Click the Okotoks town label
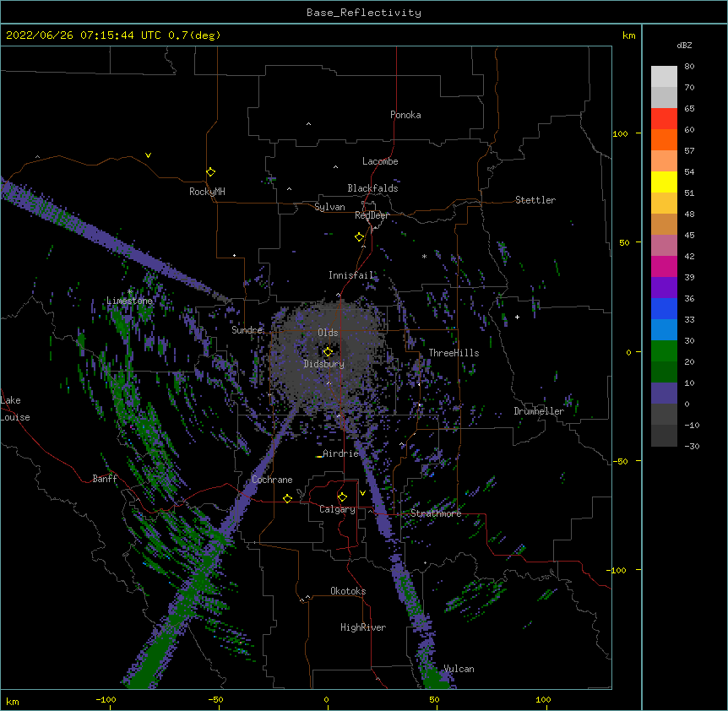 pyautogui.click(x=348, y=591)
